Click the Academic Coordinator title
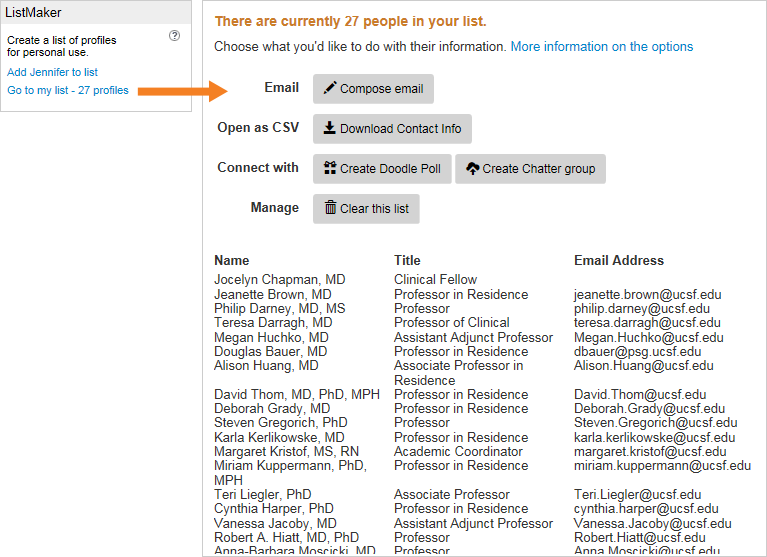Viewport: 767px width, 557px height. click(458, 451)
